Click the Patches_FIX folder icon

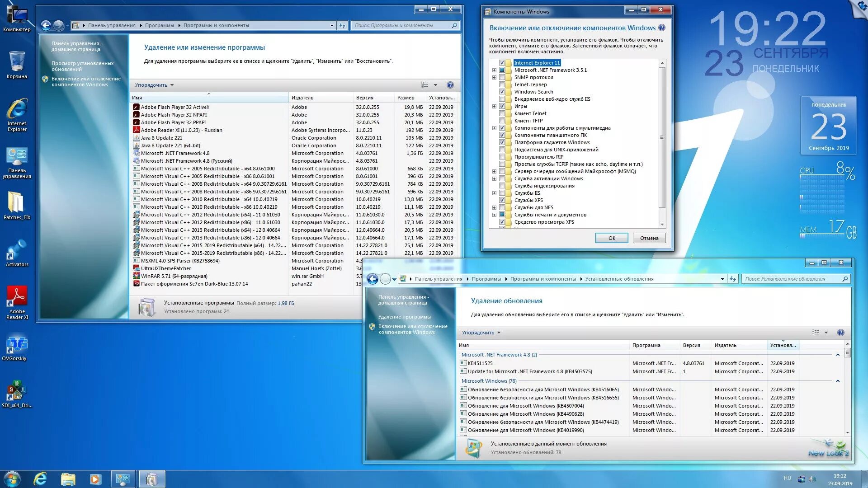click(x=17, y=203)
